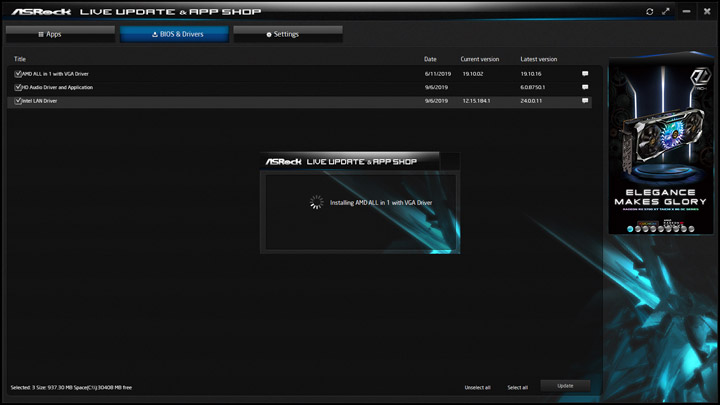Screen dimensions: 720x405
Task: Uncheck AMD ALL in 1 with VGA Driver
Action: (18, 73)
